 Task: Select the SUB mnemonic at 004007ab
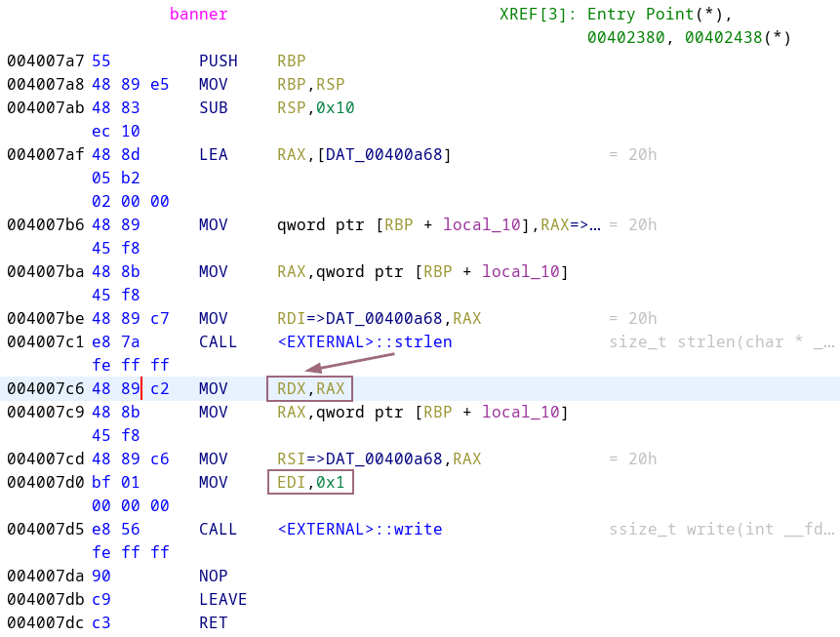tap(214, 107)
